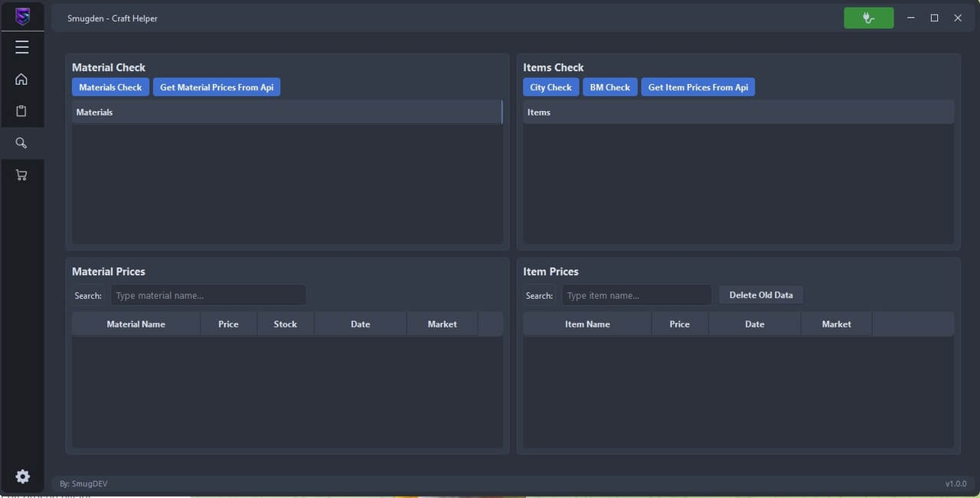
Task: Sort by Material Name column header
Action: [x=136, y=324]
